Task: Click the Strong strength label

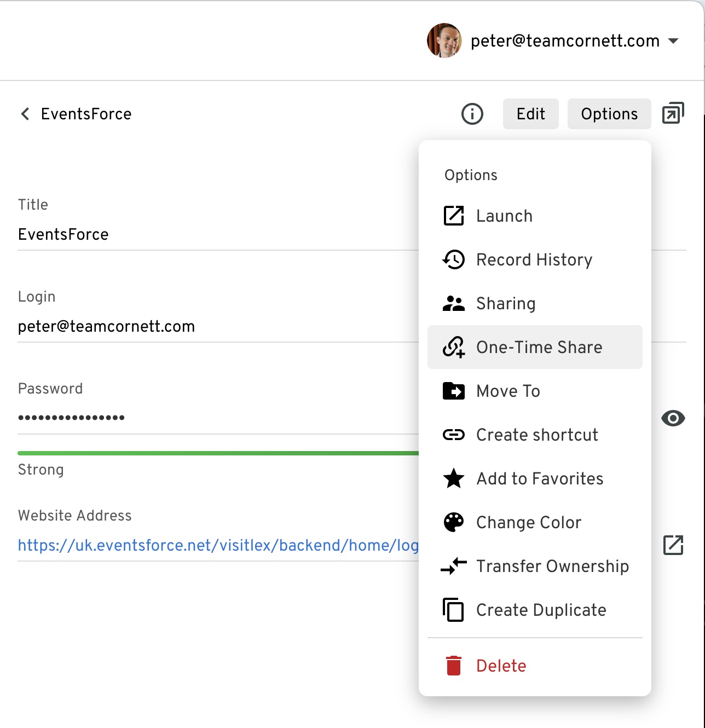Action: [41, 470]
